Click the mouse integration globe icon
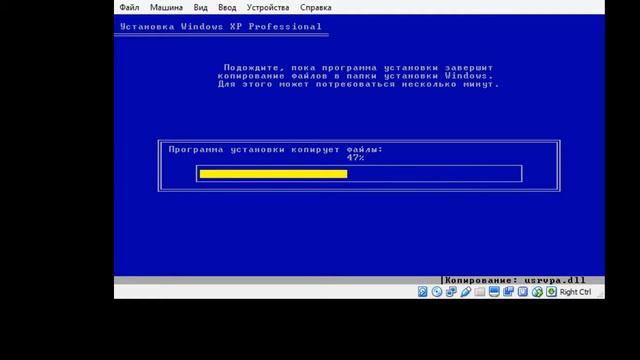 pos(537,292)
